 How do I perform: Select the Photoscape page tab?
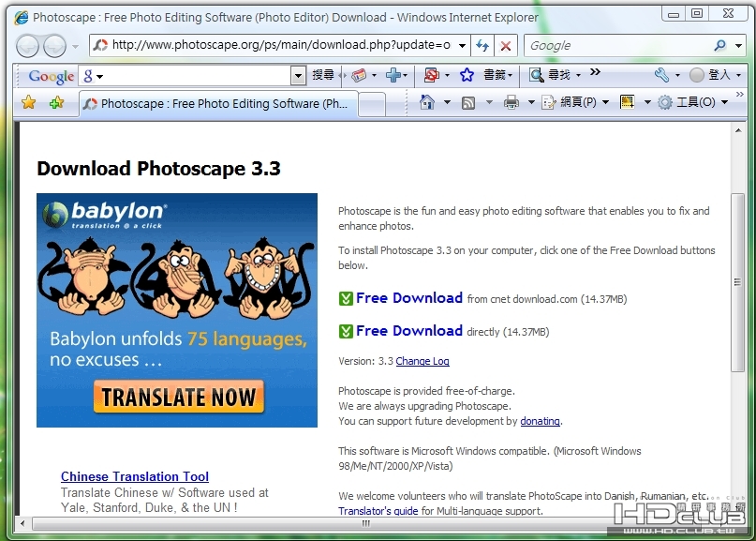(x=218, y=104)
